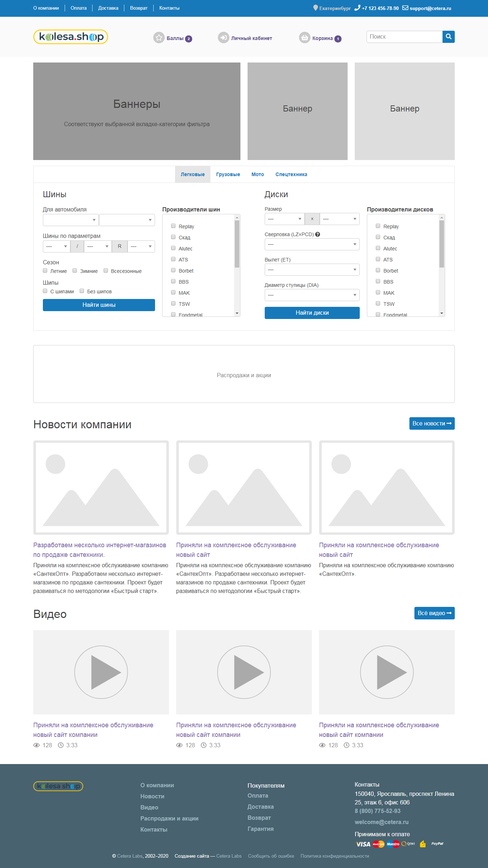Click the Екатеринбург location pin icon
The height and width of the screenshot is (868, 488).
[x=315, y=8]
